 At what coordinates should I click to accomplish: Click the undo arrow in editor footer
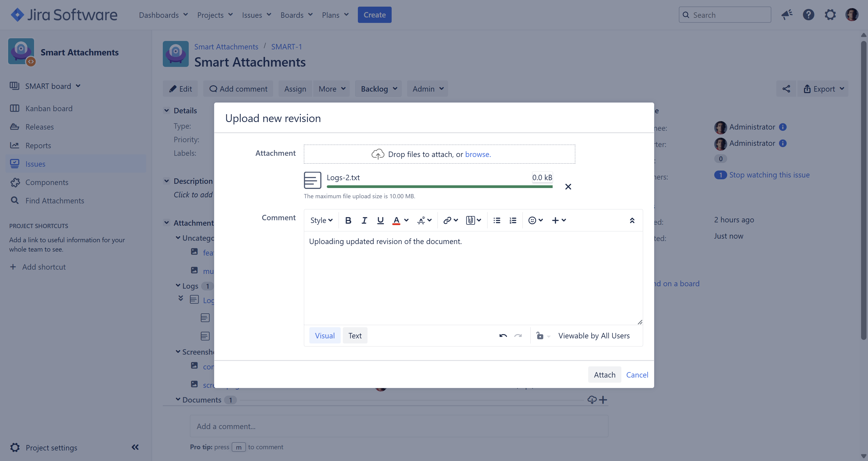click(x=503, y=336)
